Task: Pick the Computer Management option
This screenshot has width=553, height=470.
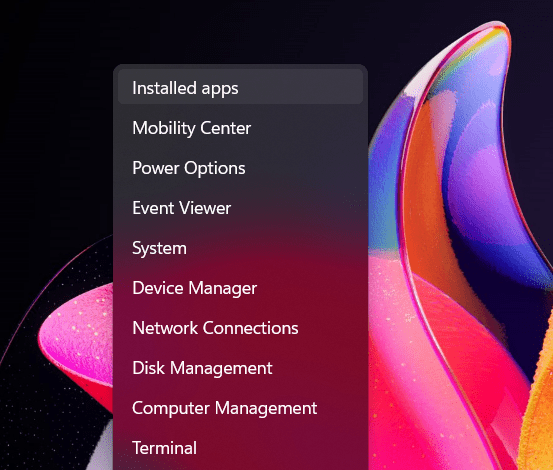Action: click(240, 408)
